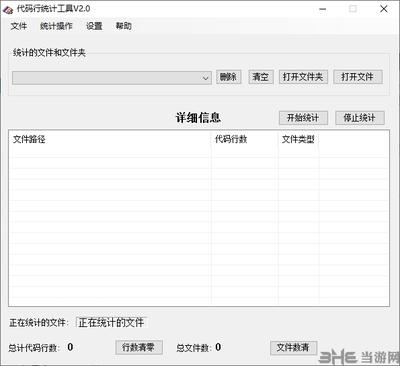Open the 统计操作 menu
400x366 pixels.
click(x=56, y=26)
